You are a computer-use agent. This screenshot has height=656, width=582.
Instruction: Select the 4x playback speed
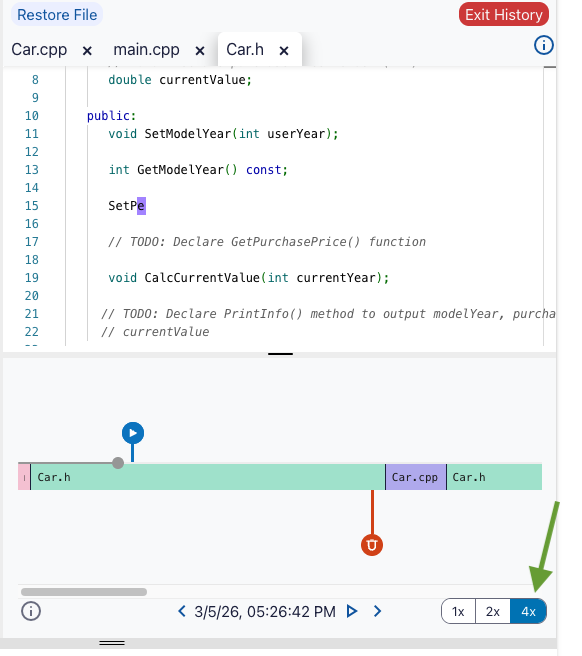click(528, 612)
